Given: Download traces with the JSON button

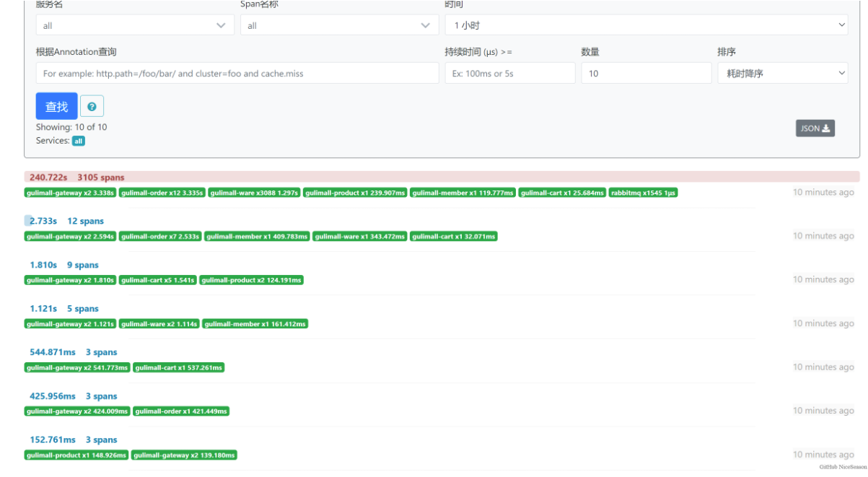Looking at the screenshot, I should point(815,128).
